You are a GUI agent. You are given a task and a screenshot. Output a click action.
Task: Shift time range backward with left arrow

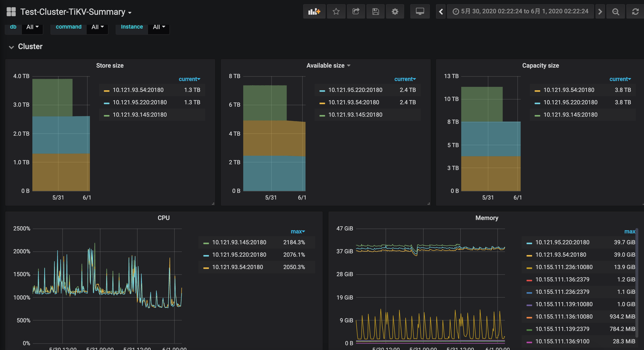click(x=441, y=11)
